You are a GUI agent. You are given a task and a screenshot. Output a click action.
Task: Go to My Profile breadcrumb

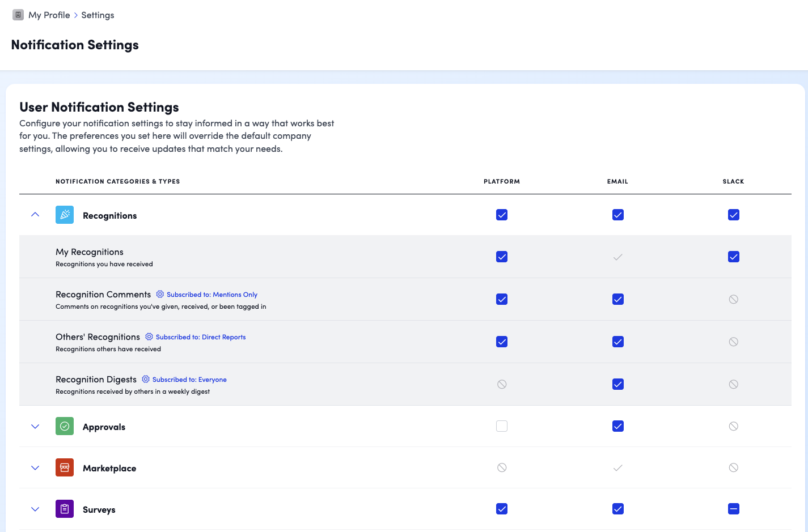(x=49, y=15)
